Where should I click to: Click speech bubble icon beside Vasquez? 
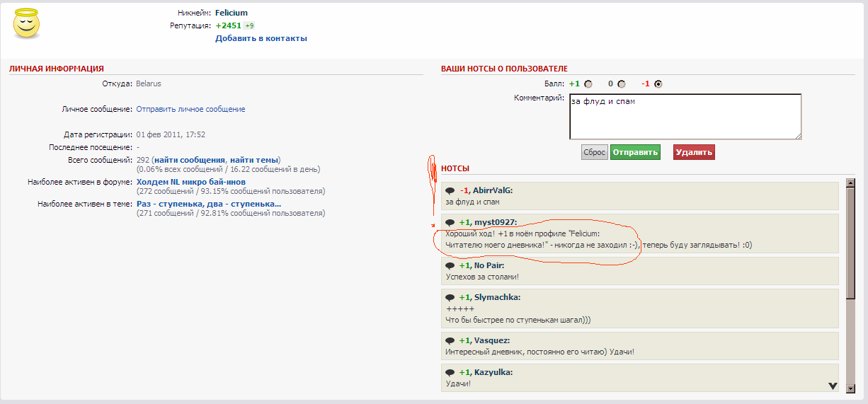450,340
